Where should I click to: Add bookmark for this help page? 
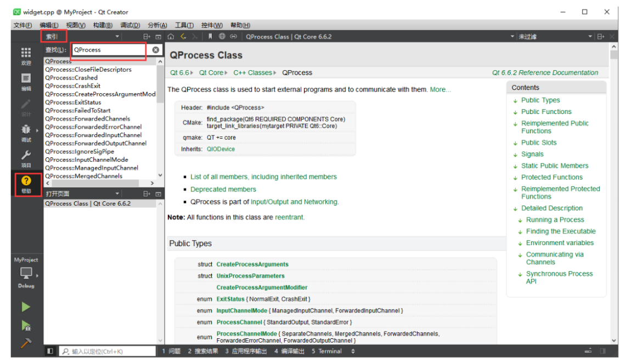pyautogui.click(x=210, y=37)
